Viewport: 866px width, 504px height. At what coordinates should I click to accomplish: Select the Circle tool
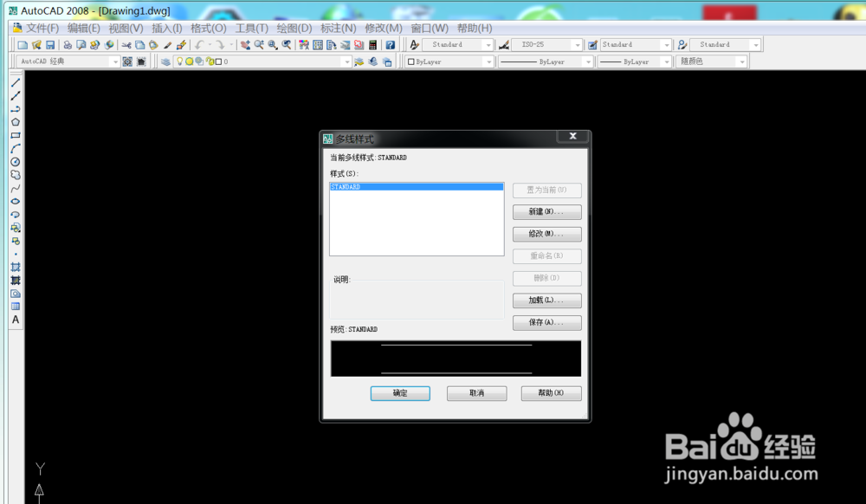[x=16, y=162]
